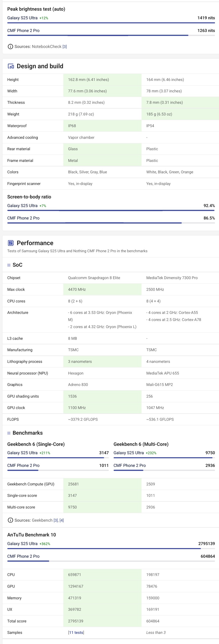The width and height of the screenshot is (219, 644).
Task: Click the '1294167' AnTuTu GPU cell
Action: click(102, 586)
